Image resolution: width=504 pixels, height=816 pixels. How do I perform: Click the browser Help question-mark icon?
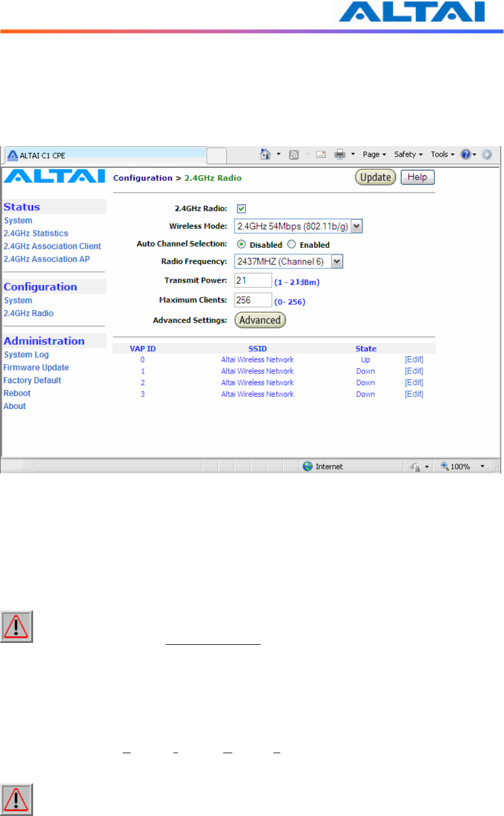466,154
